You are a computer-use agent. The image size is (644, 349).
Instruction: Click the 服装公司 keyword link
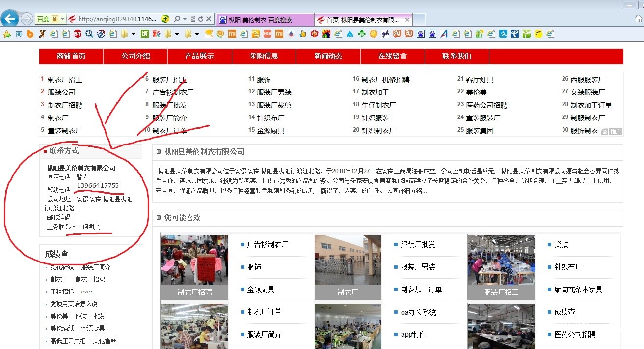61,92
